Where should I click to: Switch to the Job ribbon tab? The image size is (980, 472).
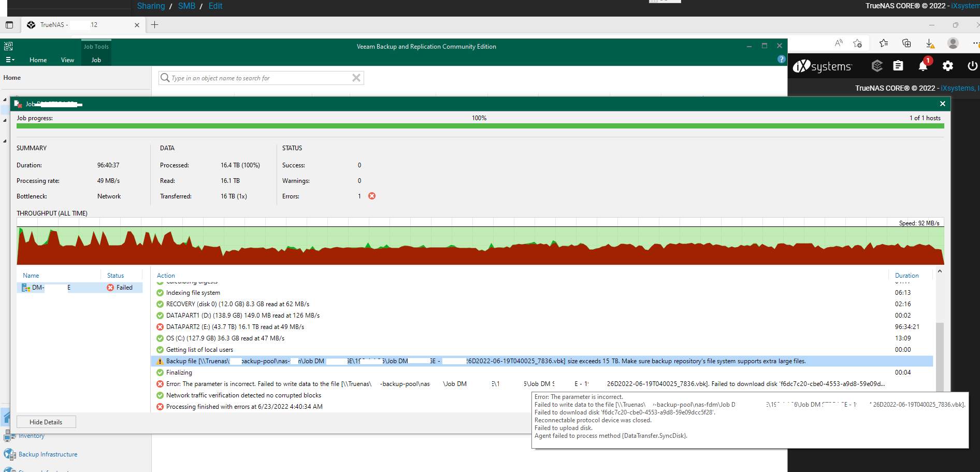point(96,60)
